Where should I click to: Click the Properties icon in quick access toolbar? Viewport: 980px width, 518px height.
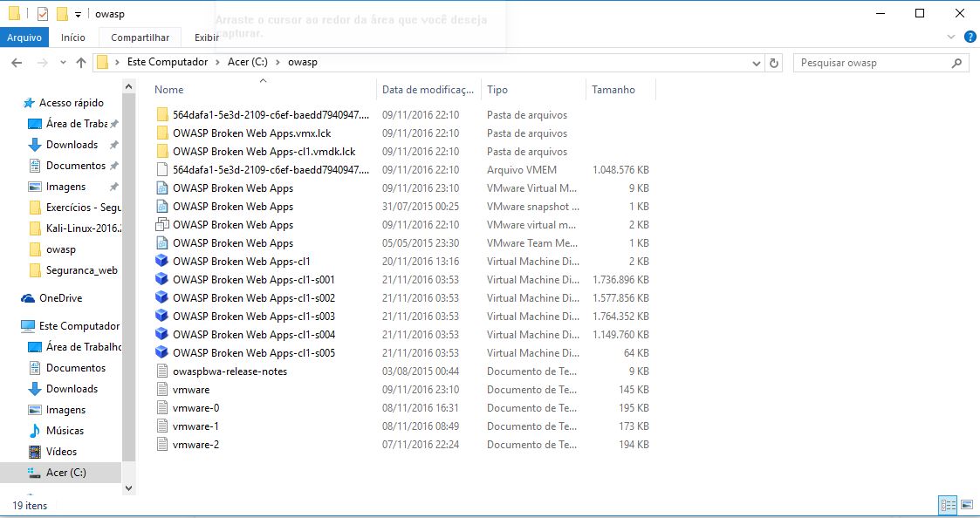(43, 14)
